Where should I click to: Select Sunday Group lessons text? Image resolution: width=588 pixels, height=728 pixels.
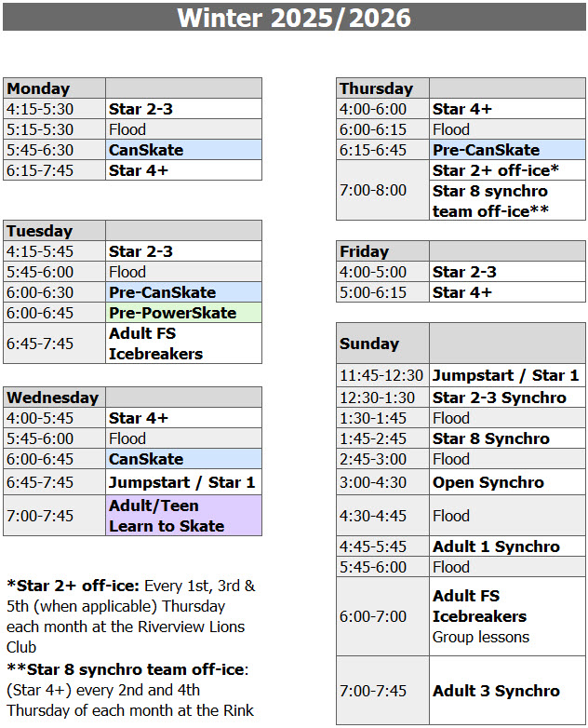[x=481, y=637]
